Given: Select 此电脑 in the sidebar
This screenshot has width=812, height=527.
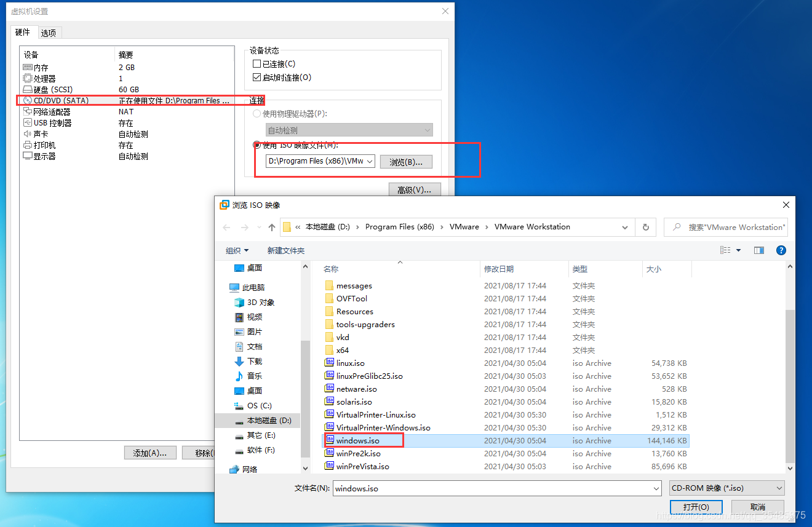Looking at the screenshot, I should point(247,288).
